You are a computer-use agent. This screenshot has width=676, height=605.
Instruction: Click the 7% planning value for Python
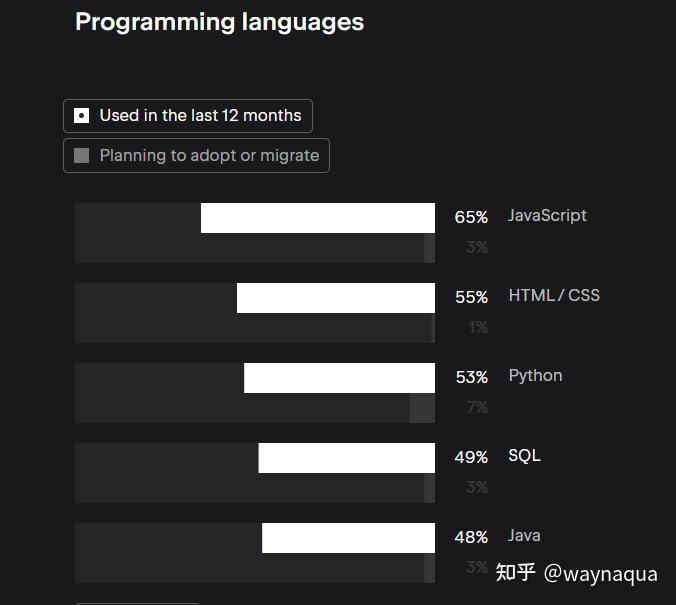click(x=476, y=408)
